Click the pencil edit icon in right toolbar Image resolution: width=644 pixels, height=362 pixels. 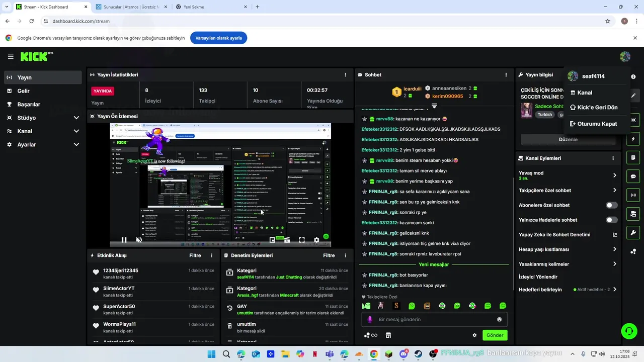click(x=633, y=96)
